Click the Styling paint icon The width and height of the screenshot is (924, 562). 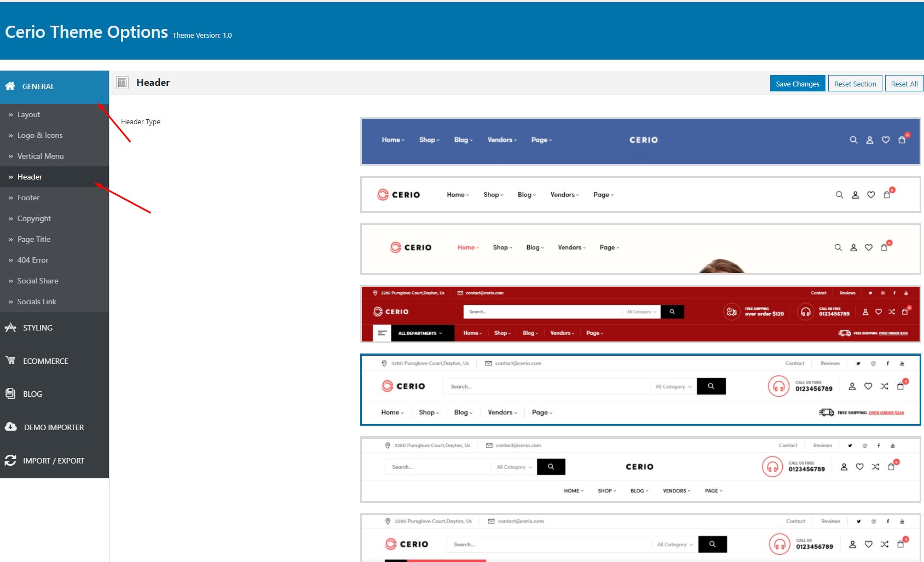pos(10,327)
